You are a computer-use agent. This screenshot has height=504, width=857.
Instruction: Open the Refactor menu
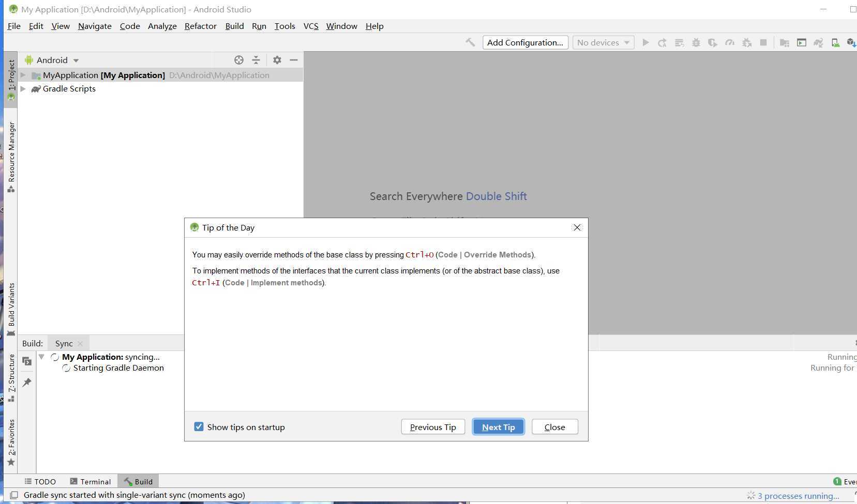201,26
